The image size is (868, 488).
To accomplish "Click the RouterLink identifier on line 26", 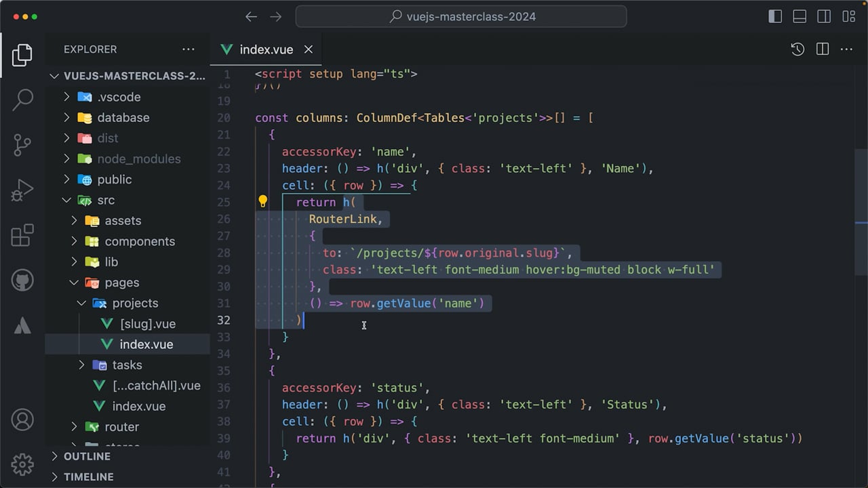I will 342,219.
